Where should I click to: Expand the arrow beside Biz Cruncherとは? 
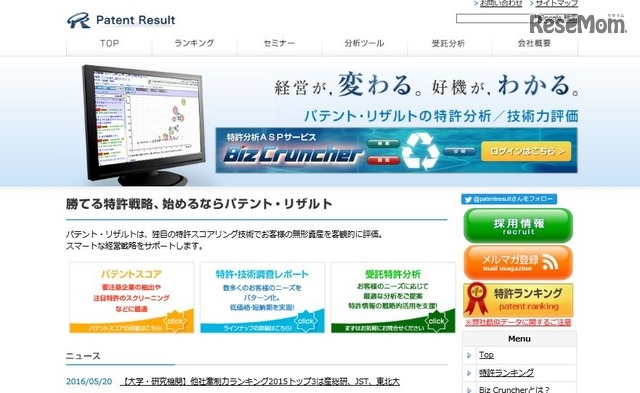click(x=469, y=390)
